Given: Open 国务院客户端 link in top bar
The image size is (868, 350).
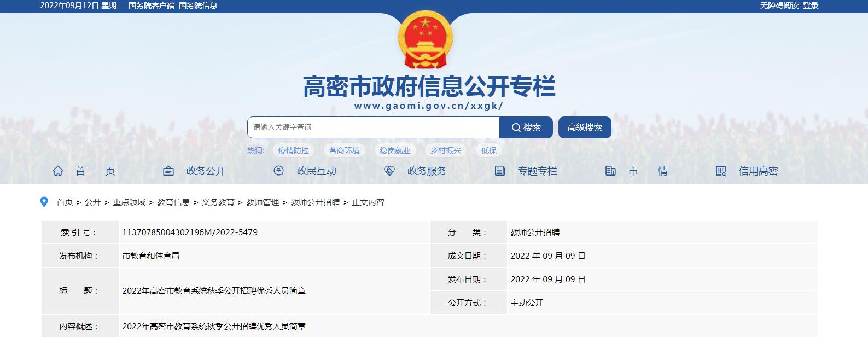Looking at the screenshot, I should pyautogui.click(x=152, y=5).
